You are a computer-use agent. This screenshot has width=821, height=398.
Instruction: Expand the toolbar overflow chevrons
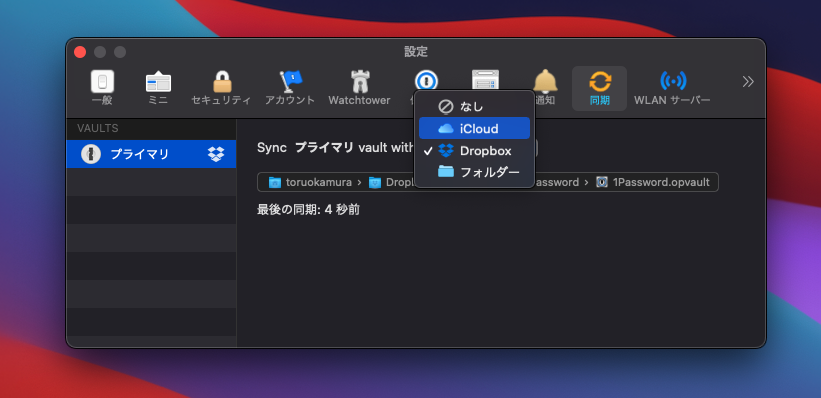[x=748, y=82]
